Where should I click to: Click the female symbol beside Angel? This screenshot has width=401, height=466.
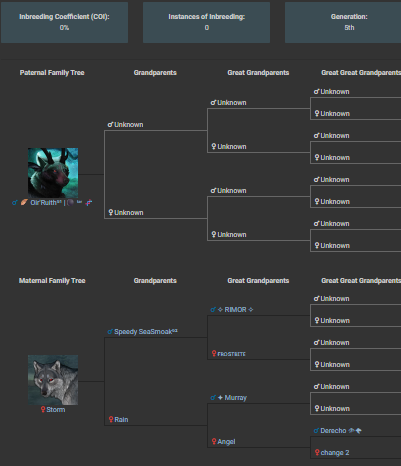click(x=214, y=441)
